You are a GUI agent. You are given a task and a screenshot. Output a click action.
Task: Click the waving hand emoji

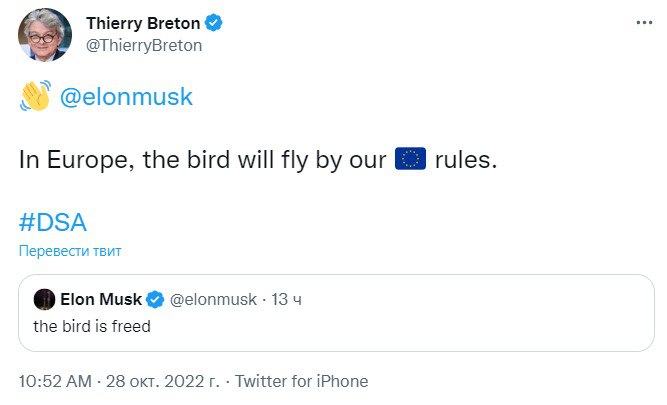click(x=35, y=97)
